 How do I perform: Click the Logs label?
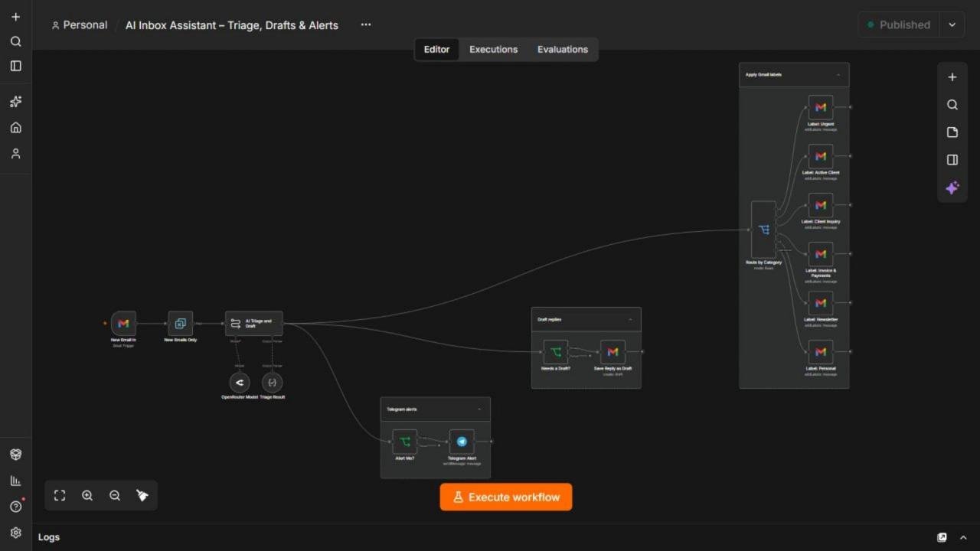click(49, 537)
